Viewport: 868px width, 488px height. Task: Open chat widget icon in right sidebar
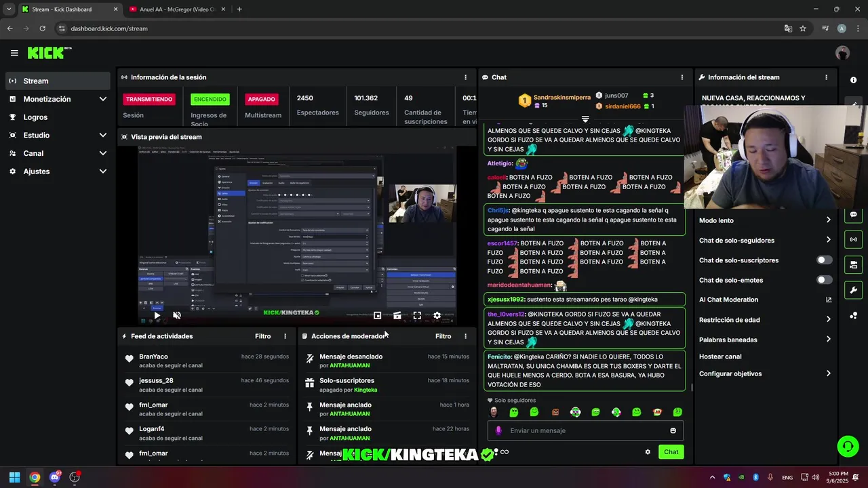853,214
